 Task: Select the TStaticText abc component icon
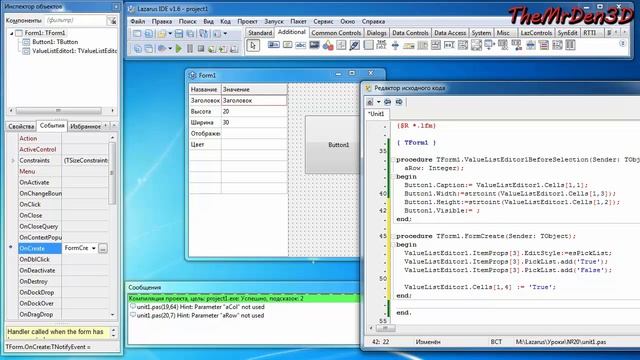300,45
